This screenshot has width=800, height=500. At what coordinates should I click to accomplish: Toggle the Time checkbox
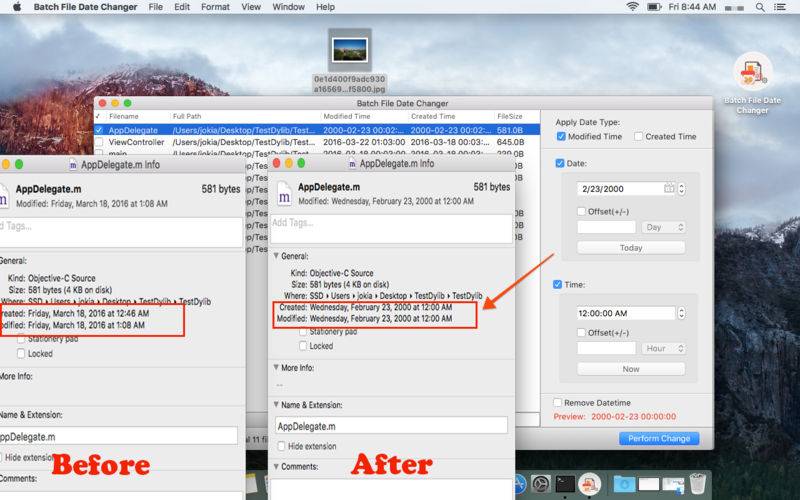[x=558, y=285]
